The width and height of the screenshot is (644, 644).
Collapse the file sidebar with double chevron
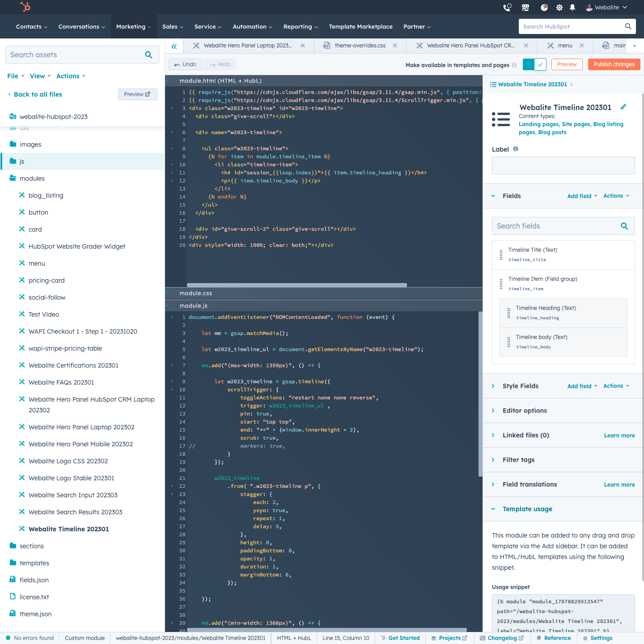[x=174, y=46]
